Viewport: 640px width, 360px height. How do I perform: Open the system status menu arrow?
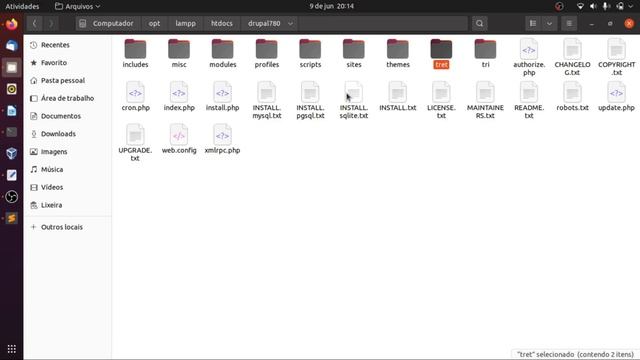(x=631, y=6)
